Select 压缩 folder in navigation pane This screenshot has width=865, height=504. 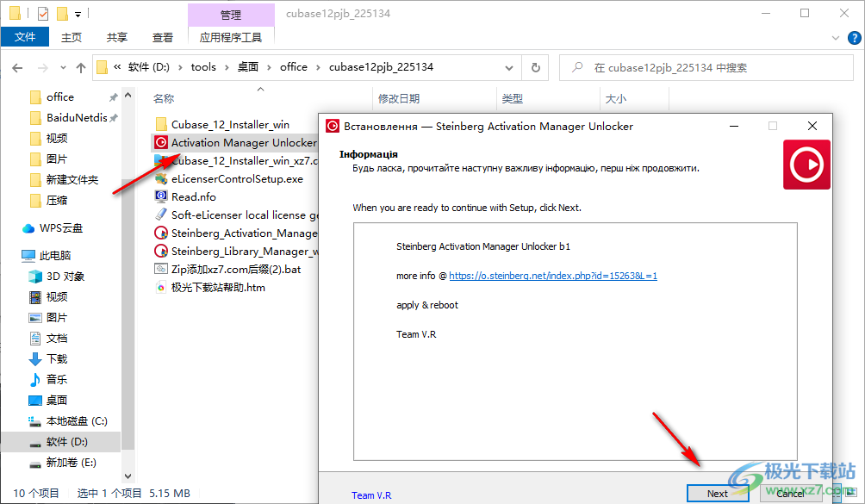57,200
